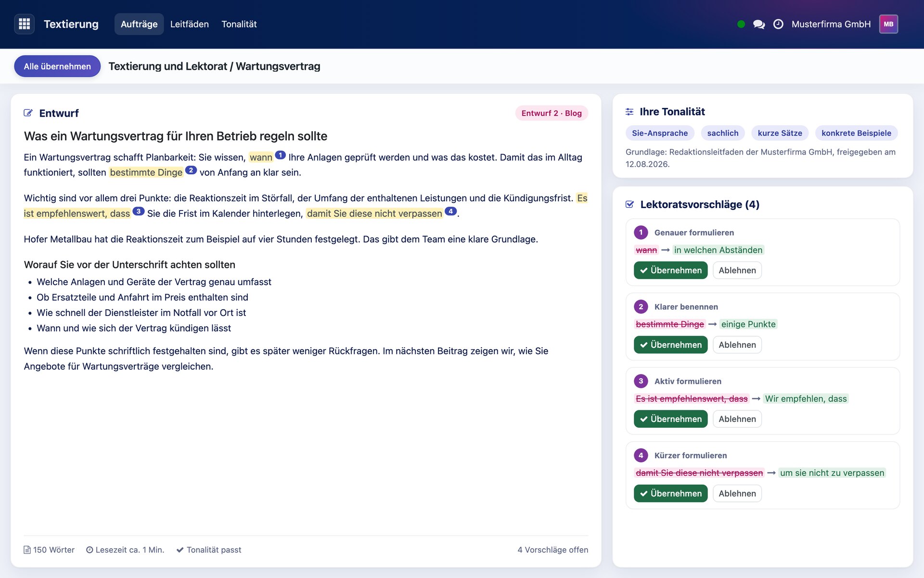Viewport: 924px width, 578px height.
Task: Click marker 4 after 'nicht verpassen'
Action: pyautogui.click(x=450, y=211)
